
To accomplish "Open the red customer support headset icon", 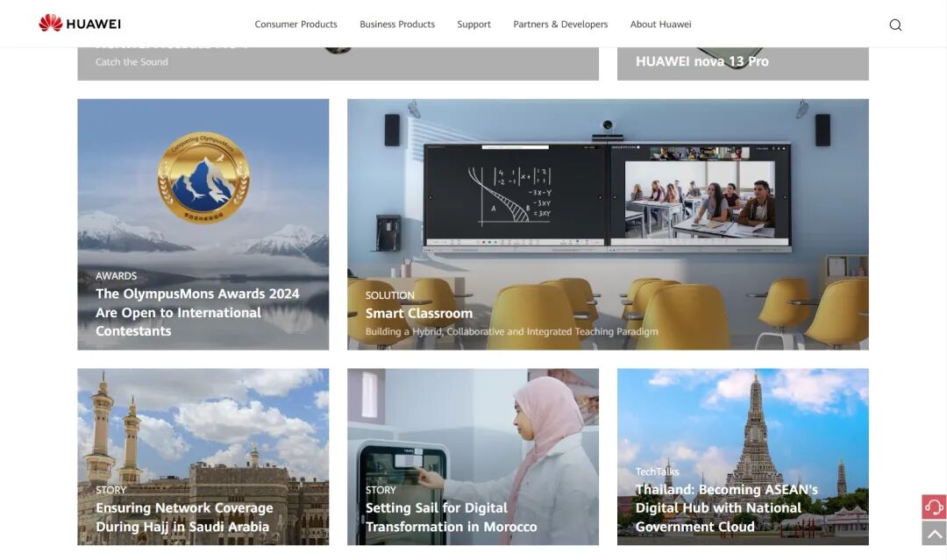I will [x=934, y=507].
